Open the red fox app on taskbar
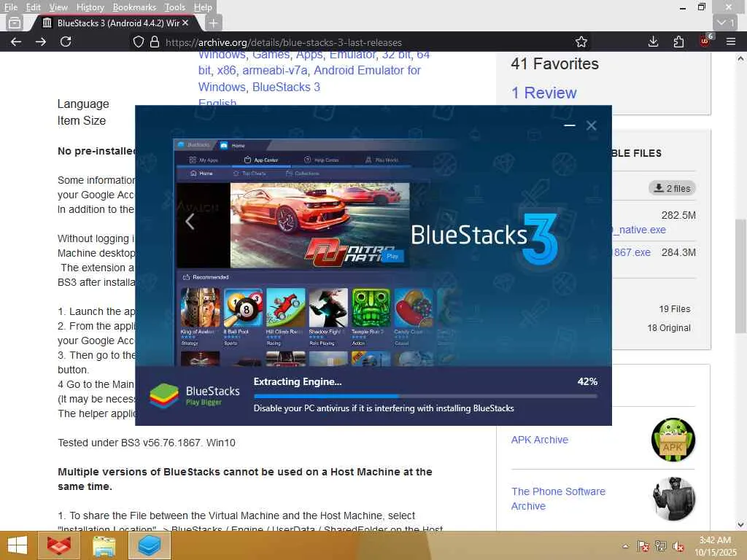The width and height of the screenshot is (747, 560). (x=58, y=545)
